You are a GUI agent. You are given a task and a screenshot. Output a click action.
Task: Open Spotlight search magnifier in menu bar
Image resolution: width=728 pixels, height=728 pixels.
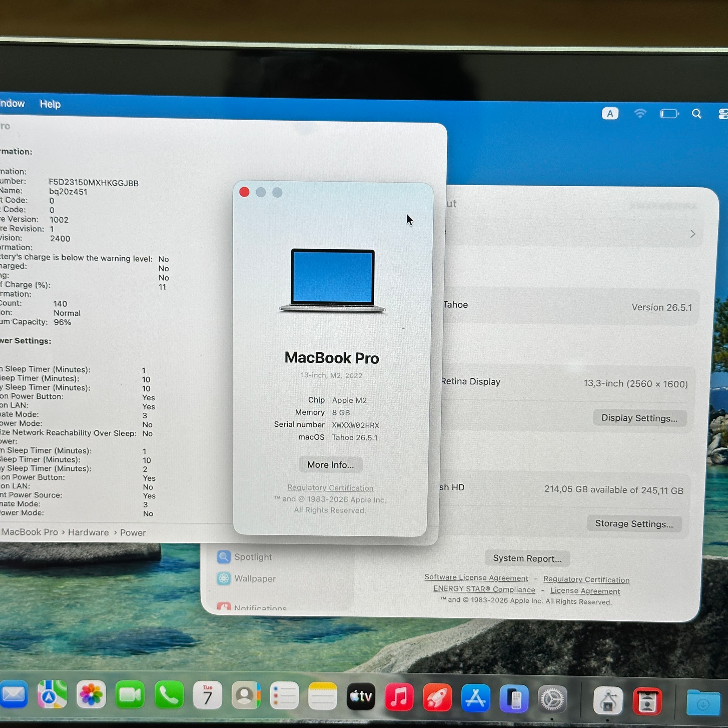tap(697, 114)
